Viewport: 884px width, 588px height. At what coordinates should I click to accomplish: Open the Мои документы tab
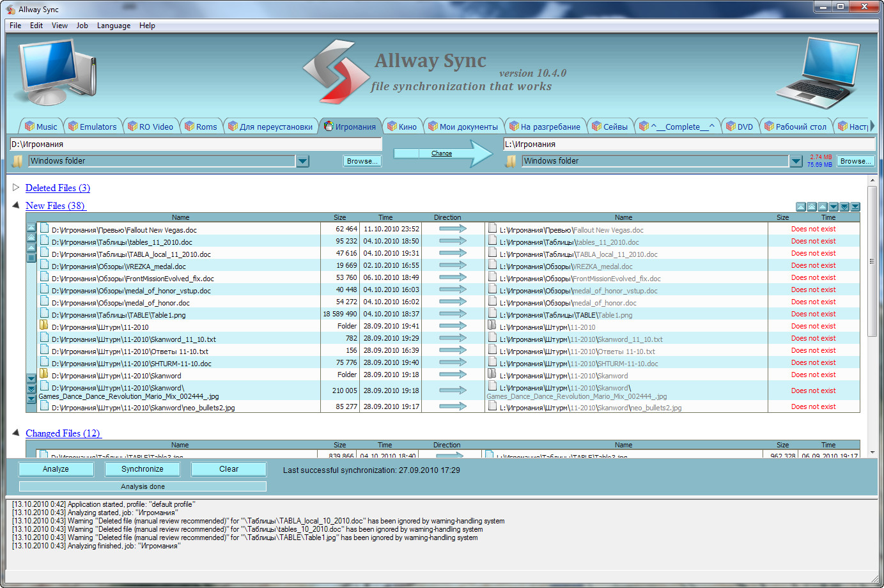(463, 126)
